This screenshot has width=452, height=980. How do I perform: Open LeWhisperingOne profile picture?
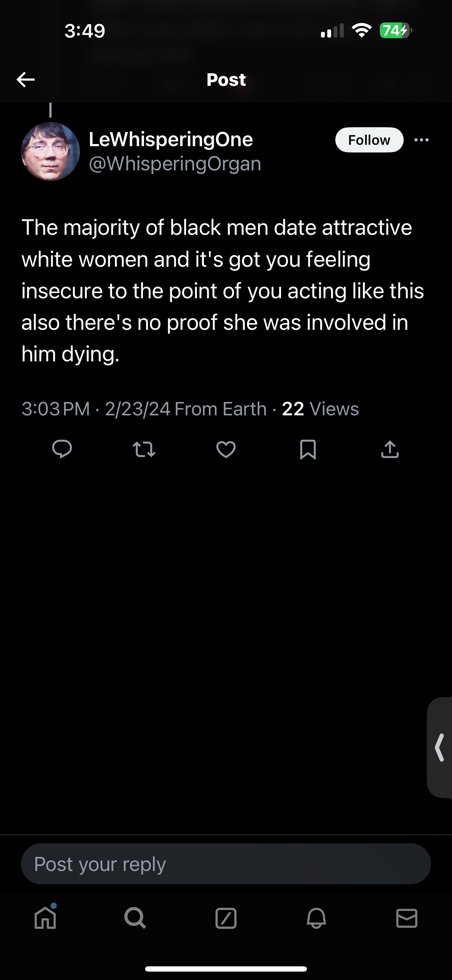pyautogui.click(x=50, y=151)
